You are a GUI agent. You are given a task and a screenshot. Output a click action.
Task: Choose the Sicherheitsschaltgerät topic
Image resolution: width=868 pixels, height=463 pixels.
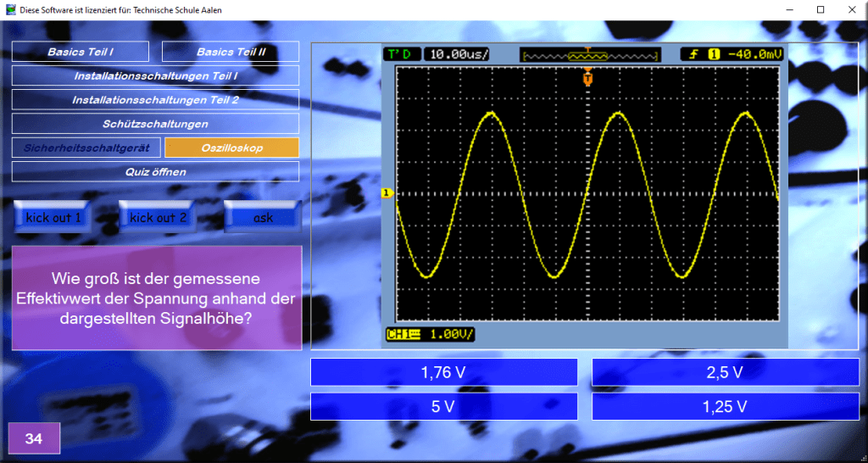86,148
